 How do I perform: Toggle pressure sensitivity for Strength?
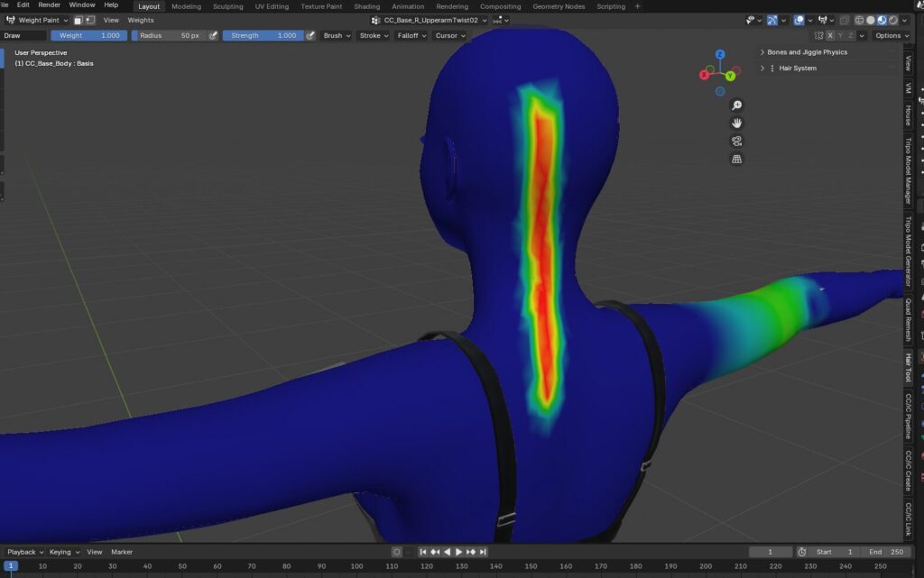[310, 35]
